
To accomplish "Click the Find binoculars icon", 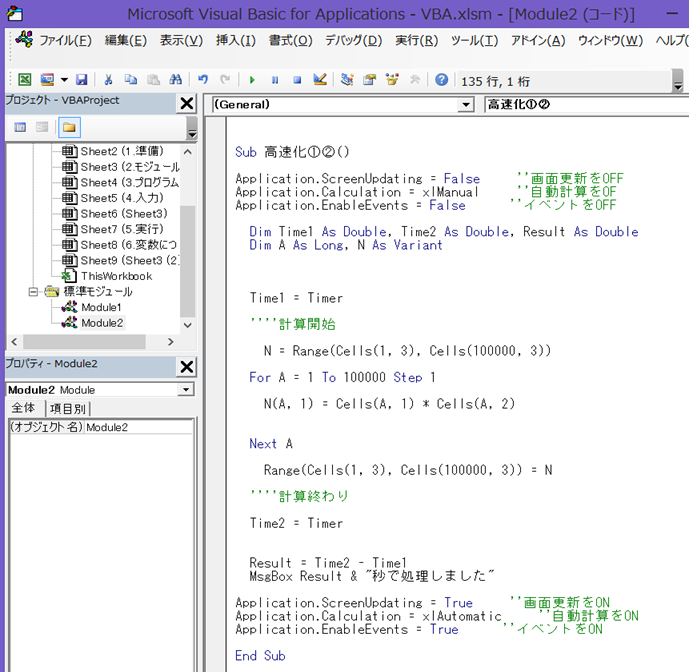I will (175, 80).
